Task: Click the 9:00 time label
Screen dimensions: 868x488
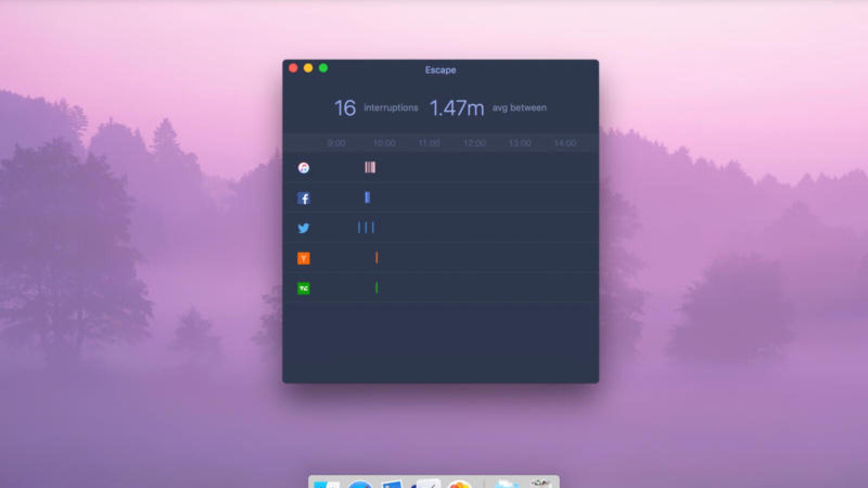Action: [x=336, y=143]
